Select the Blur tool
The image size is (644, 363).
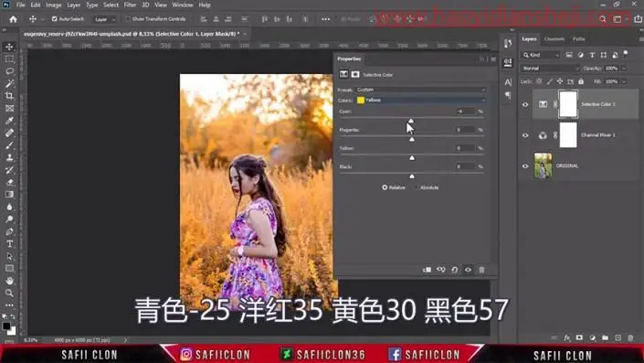(x=9, y=207)
